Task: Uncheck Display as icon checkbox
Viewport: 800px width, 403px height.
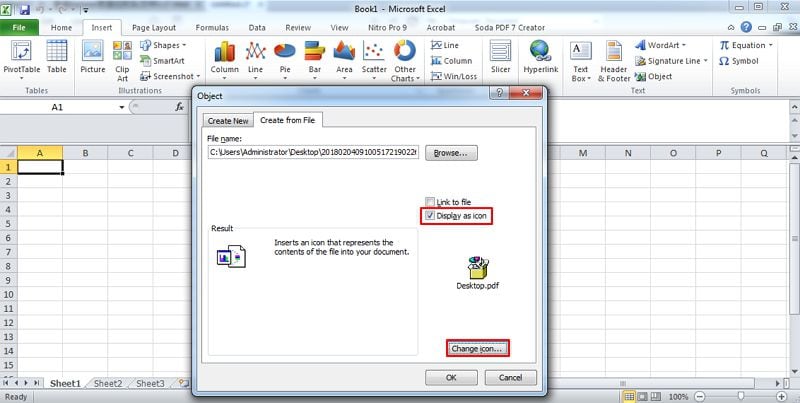Action: point(430,216)
